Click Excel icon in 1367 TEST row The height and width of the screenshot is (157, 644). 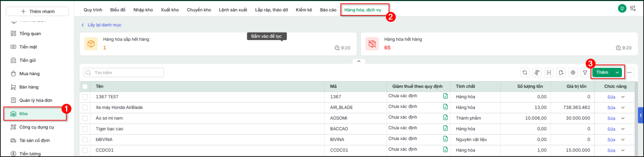coord(446,96)
